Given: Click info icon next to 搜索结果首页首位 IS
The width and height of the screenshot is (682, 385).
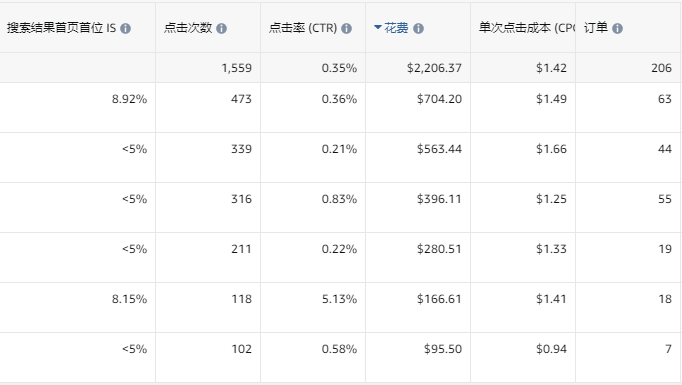Looking at the screenshot, I should [x=125, y=29].
